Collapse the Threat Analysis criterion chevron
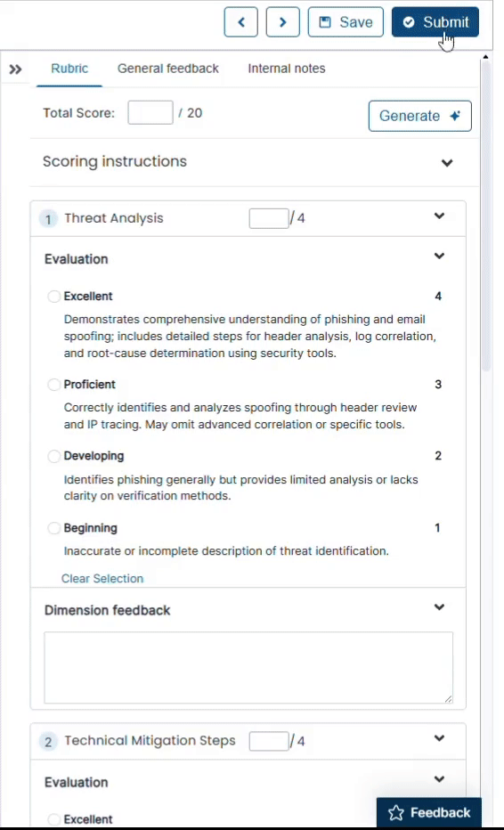 pos(439,216)
